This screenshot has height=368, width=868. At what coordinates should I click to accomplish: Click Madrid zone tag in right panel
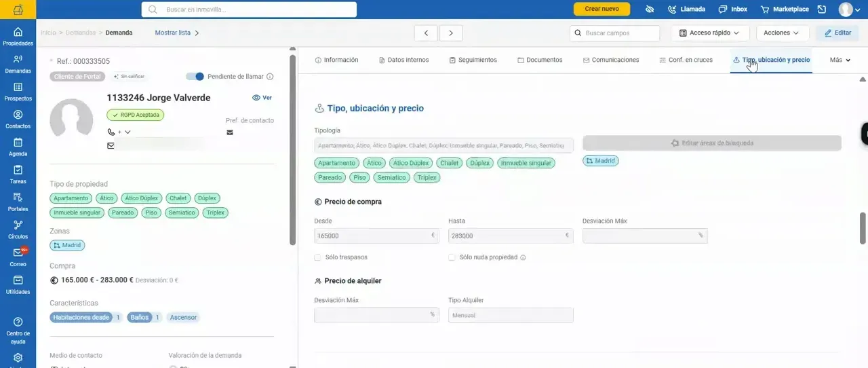coord(601,161)
